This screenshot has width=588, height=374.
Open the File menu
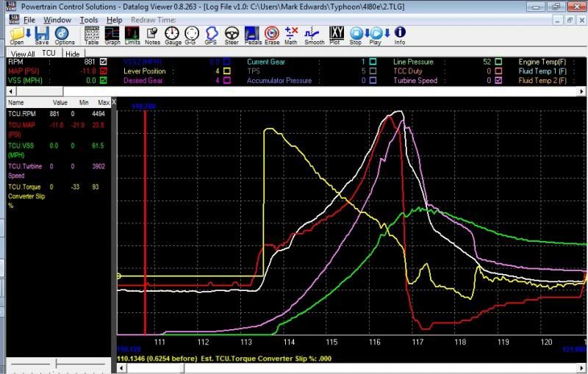click(29, 20)
